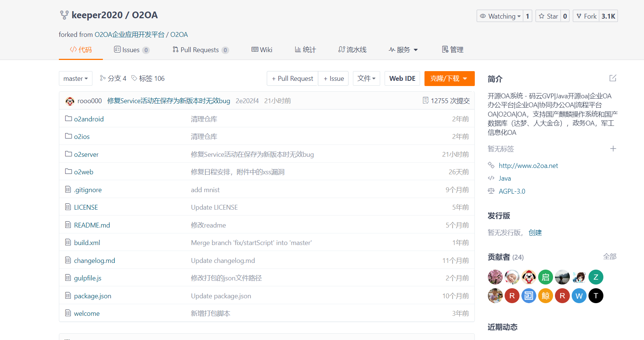Click rooo000's avatar in the commit bar
644x340 pixels.
[x=70, y=101]
